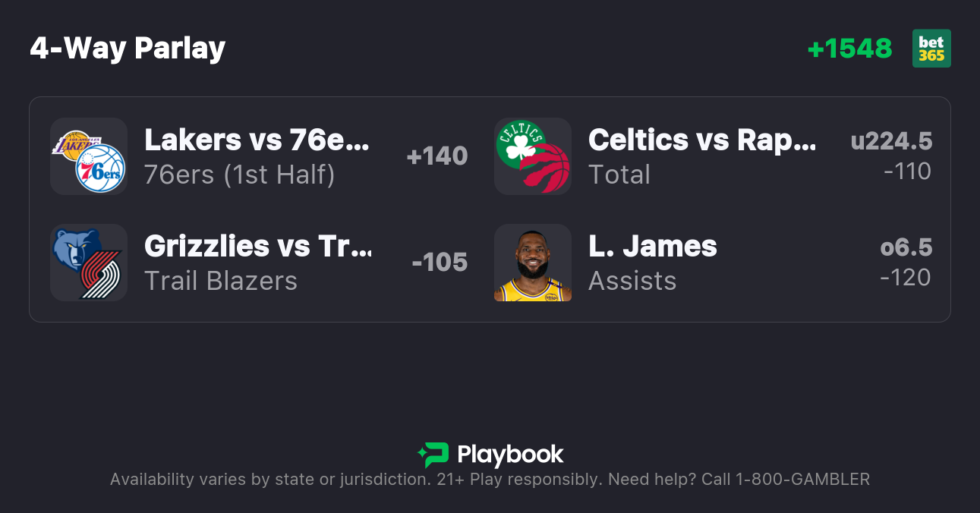
Task: Click the -120 odds for James assists
Action: pos(906,278)
